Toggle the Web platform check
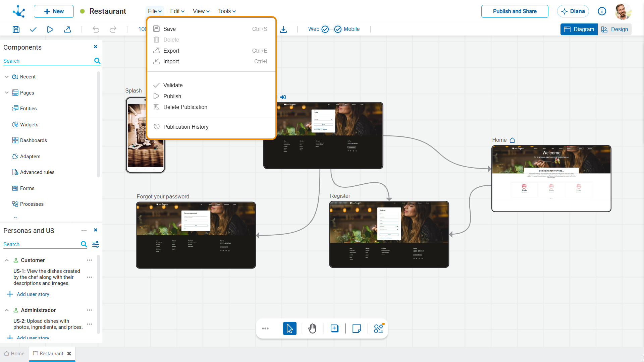644x362 pixels. (x=325, y=29)
